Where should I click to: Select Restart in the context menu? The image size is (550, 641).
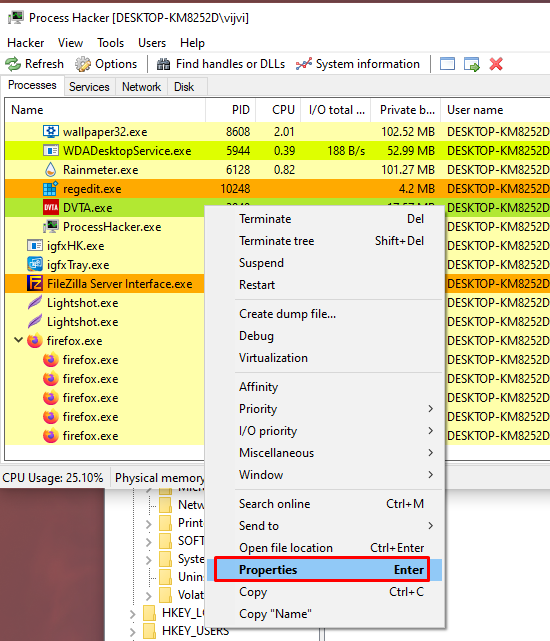(324, 285)
